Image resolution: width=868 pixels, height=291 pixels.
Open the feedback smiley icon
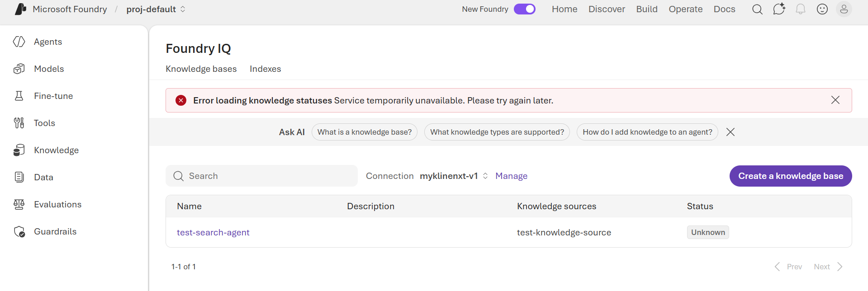(x=822, y=9)
